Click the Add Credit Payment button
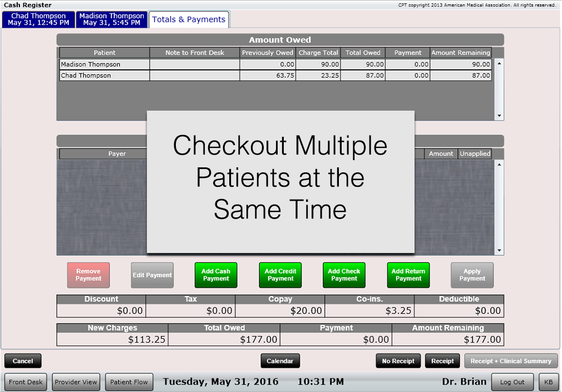Viewport: 562px width, 392px height. 279,275
